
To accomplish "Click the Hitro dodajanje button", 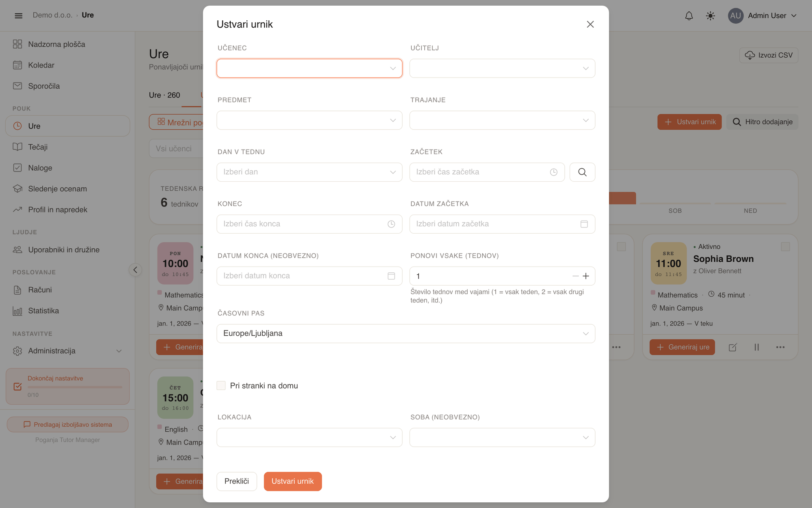I will pyautogui.click(x=762, y=122).
